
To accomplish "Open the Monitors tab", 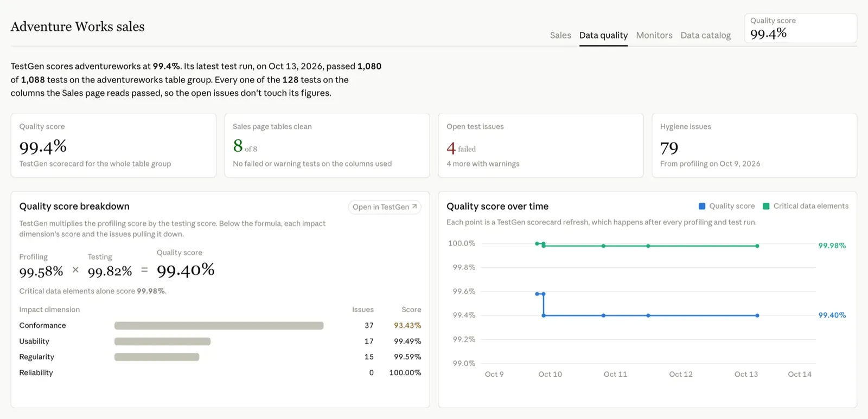I will pos(654,35).
